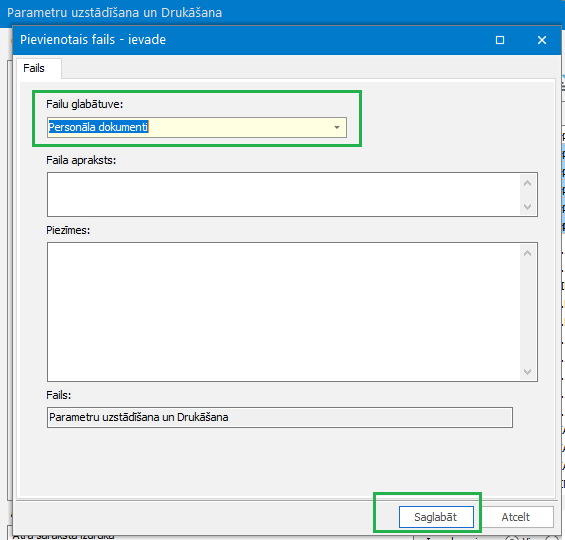Close the Pievienotais fails dialog
565x540 pixels.
pyautogui.click(x=542, y=40)
